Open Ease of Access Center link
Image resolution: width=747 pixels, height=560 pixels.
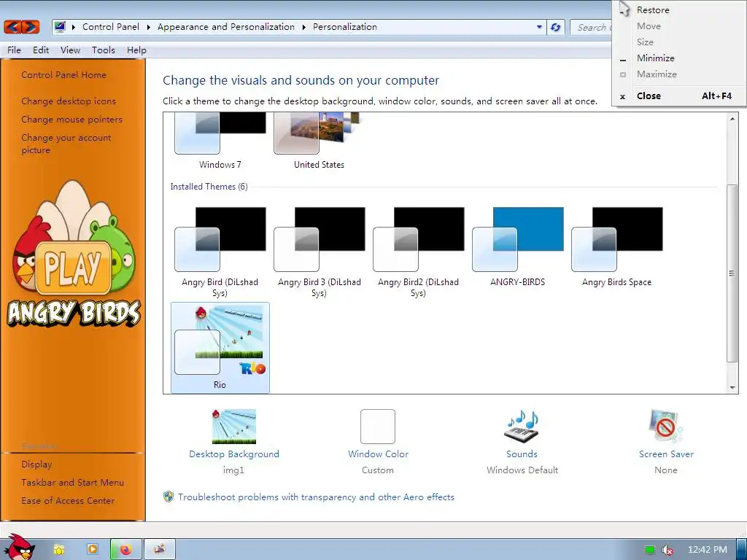click(x=68, y=500)
